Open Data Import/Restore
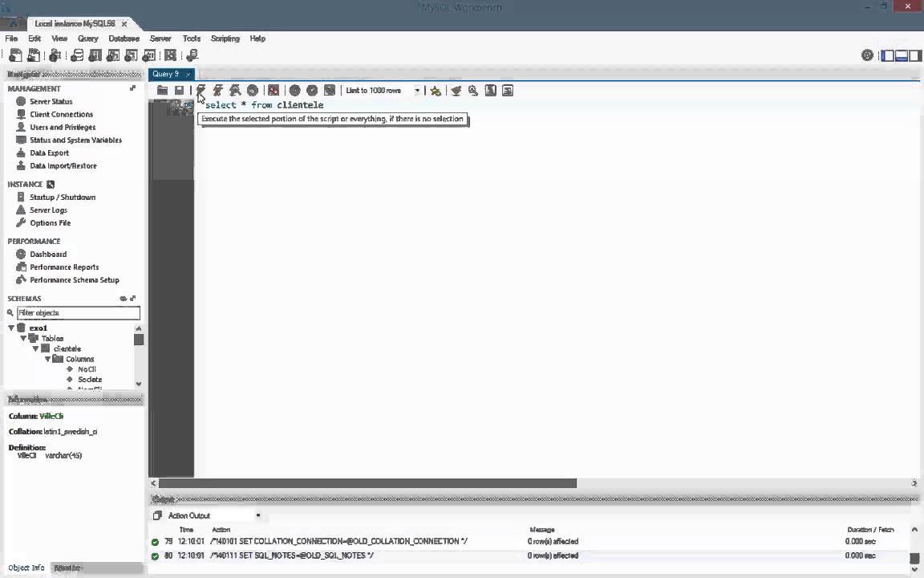 [x=63, y=165]
